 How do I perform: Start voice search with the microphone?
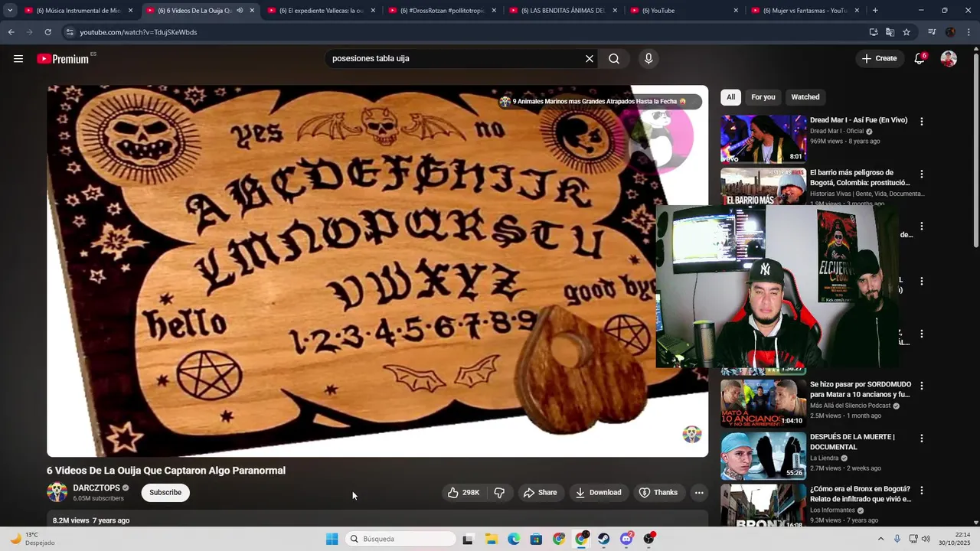point(648,59)
